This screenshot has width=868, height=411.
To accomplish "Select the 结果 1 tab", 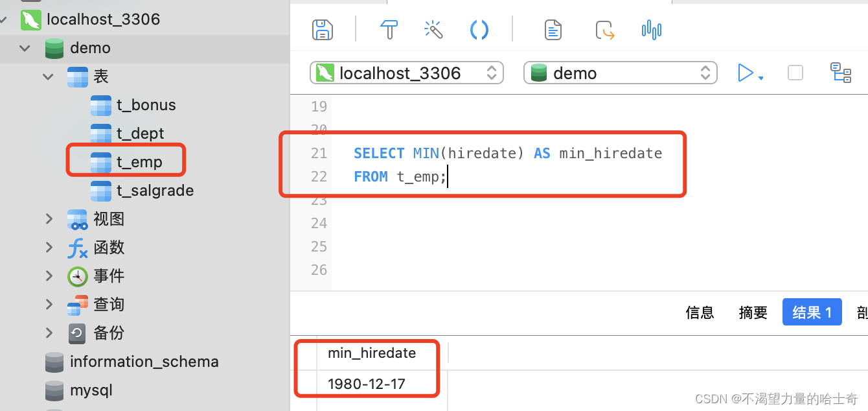I will 812,312.
